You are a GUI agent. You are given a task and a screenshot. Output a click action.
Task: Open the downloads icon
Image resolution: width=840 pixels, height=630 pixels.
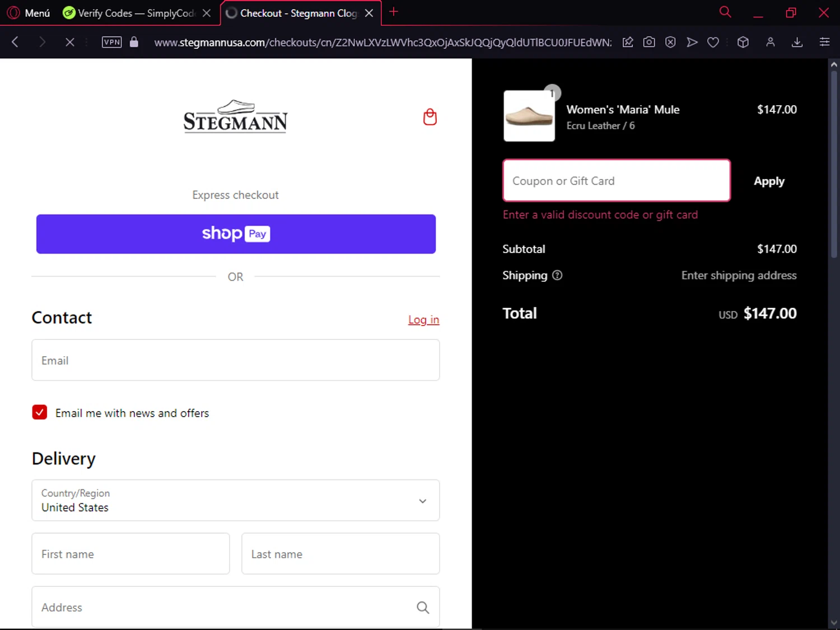tap(797, 42)
